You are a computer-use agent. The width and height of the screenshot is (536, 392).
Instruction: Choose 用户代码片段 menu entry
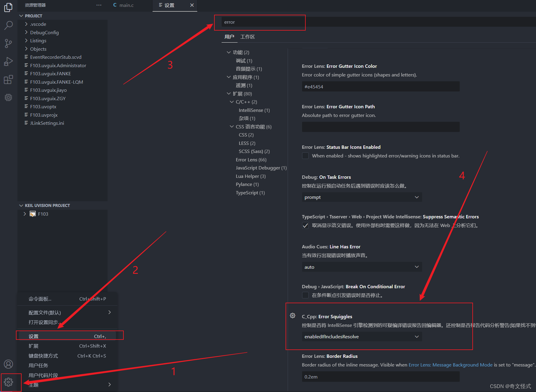(x=67, y=375)
